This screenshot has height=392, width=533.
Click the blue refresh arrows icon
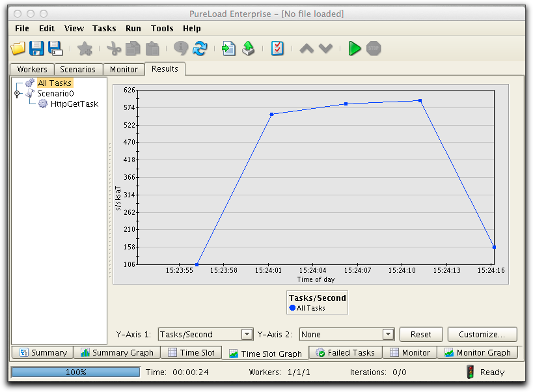[200, 48]
